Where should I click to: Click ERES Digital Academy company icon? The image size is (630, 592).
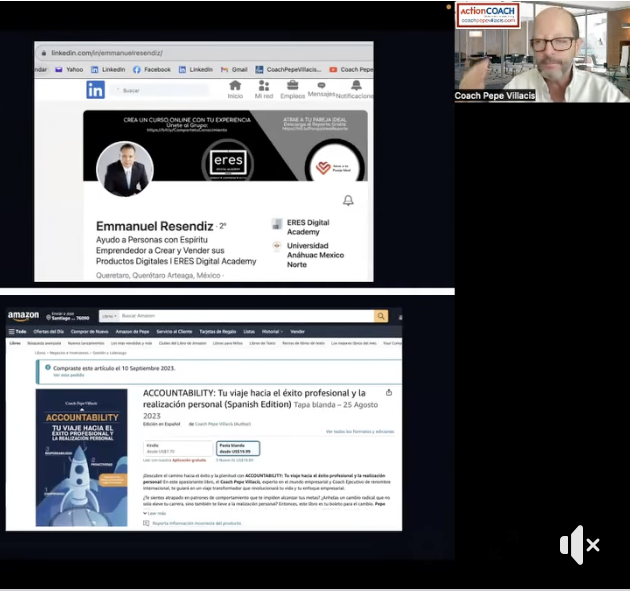click(x=277, y=224)
